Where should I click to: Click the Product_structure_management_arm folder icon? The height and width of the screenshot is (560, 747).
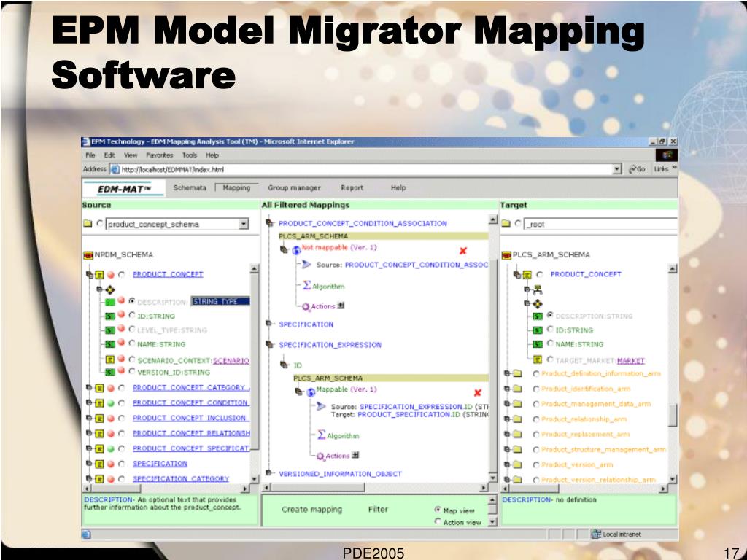tap(517, 449)
